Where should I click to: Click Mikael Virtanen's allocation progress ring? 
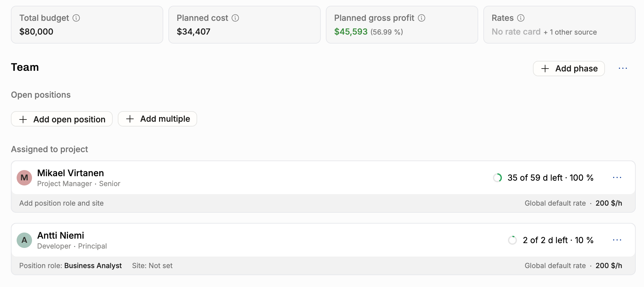[x=497, y=178]
